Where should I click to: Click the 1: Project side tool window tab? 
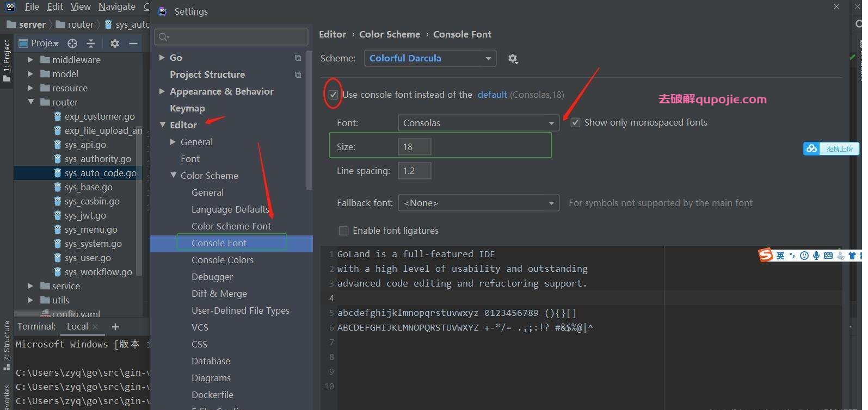pos(7,61)
